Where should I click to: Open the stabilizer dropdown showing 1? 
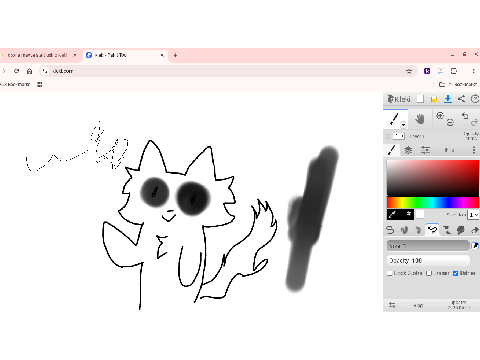click(473, 215)
